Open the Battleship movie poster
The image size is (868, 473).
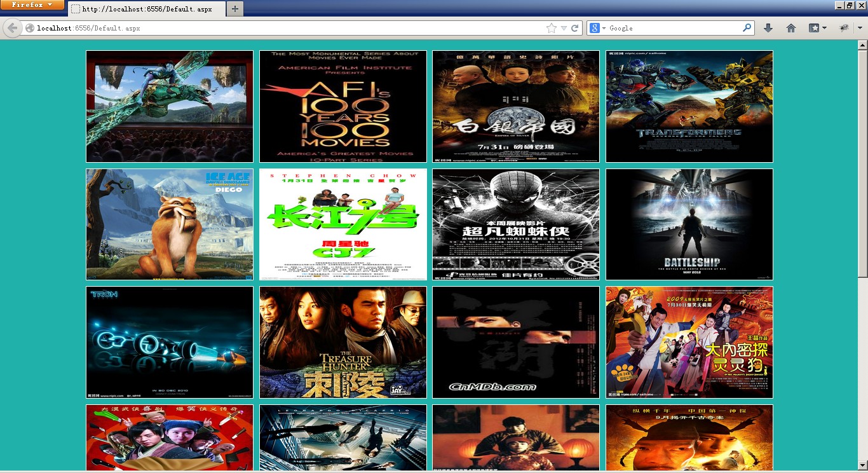(x=689, y=224)
